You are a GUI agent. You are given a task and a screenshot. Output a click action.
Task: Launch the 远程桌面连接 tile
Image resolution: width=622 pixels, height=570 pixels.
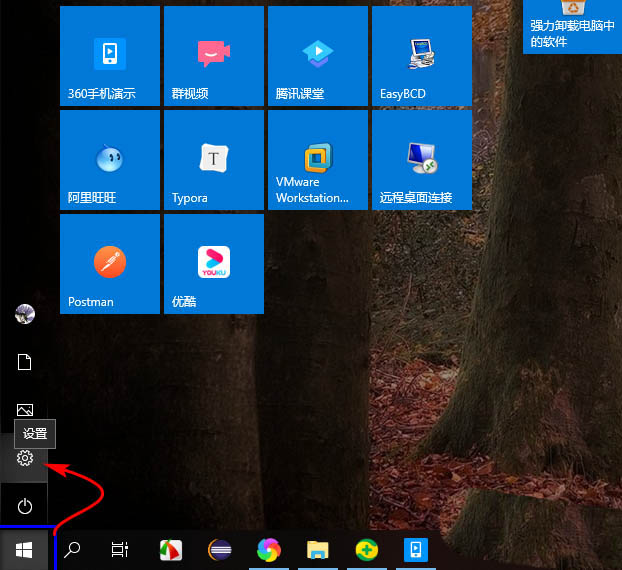point(422,160)
